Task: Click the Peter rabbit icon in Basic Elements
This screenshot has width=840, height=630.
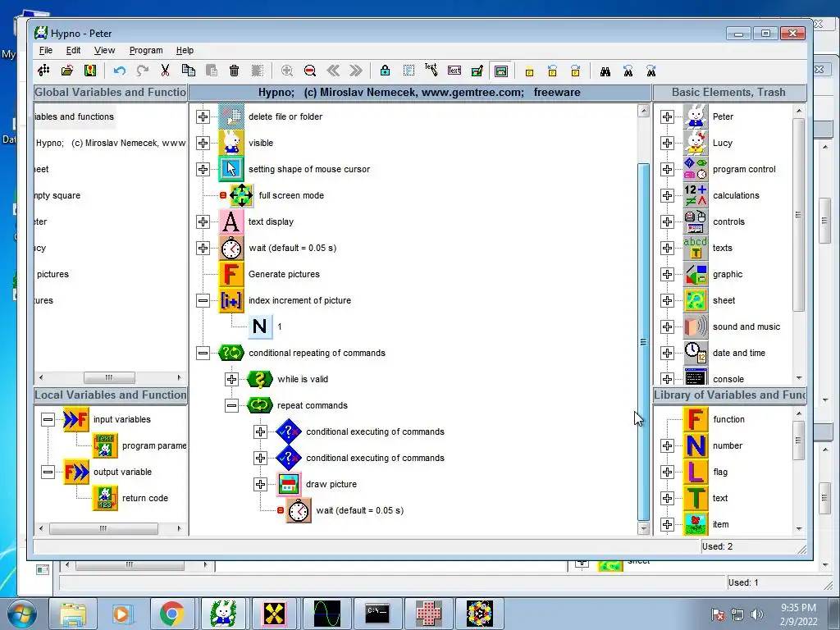Action: point(696,116)
